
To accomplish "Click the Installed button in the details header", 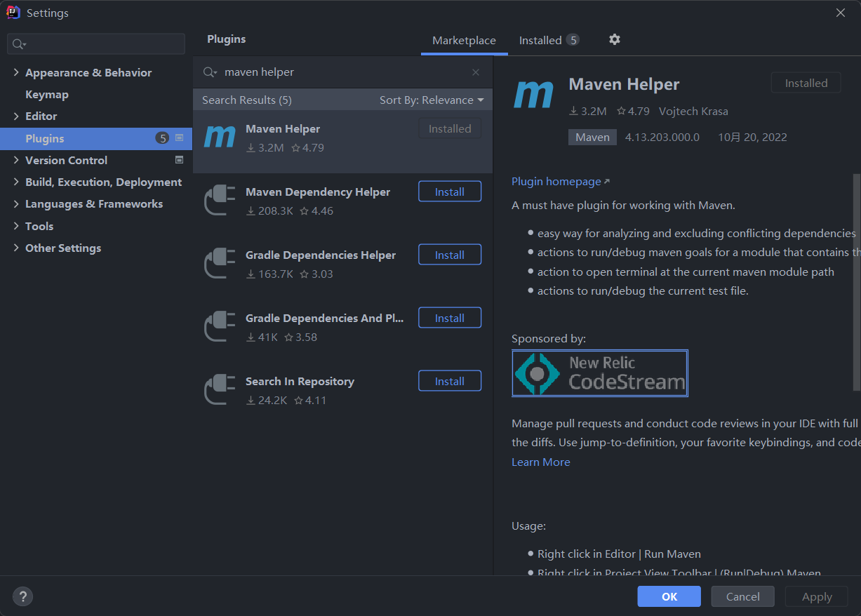I will pyautogui.click(x=806, y=83).
